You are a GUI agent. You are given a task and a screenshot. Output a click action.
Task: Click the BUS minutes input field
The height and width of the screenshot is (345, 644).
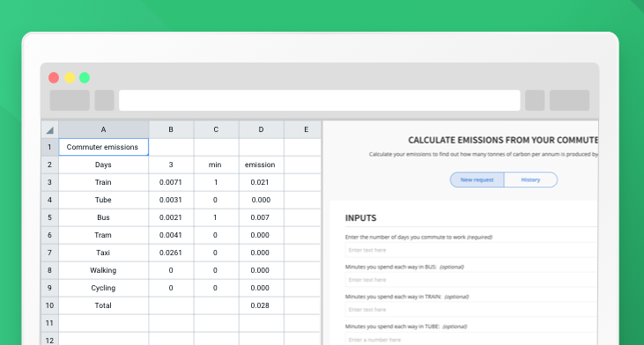click(x=471, y=280)
